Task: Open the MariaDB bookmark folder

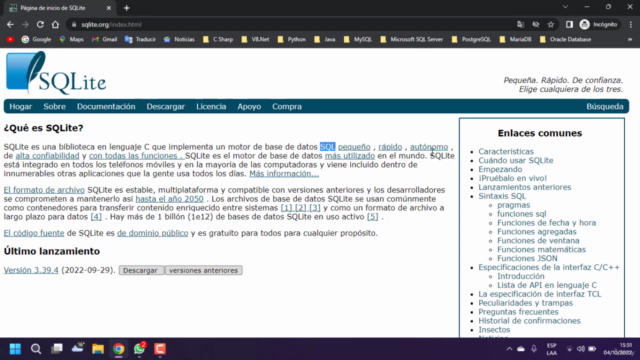Action: [x=515, y=40]
